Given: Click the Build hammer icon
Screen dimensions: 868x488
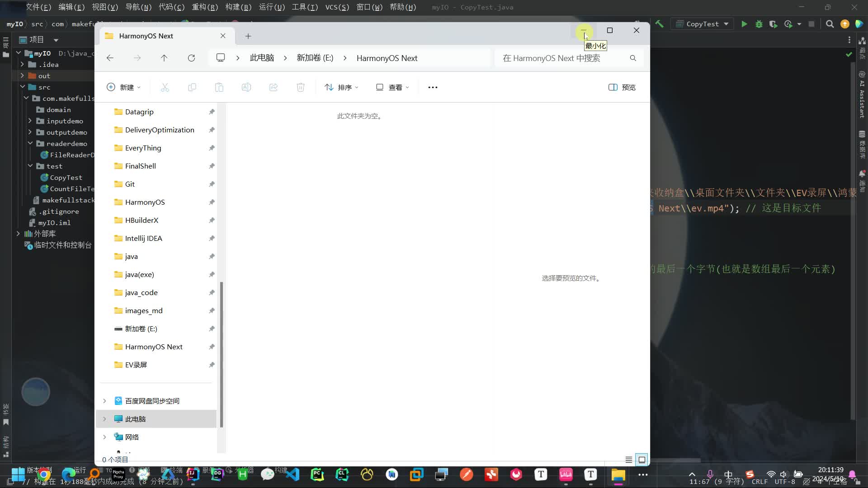Looking at the screenshot, I should click(x=660, y=24).
